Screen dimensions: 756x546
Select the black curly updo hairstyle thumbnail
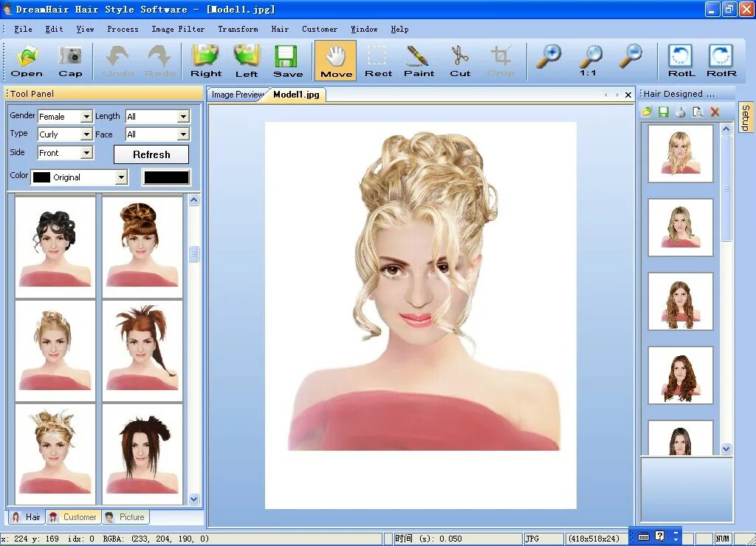pos(55,246)
